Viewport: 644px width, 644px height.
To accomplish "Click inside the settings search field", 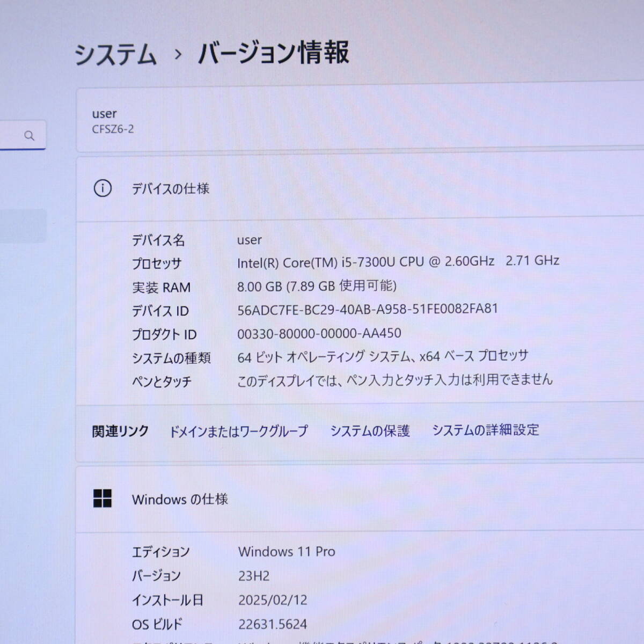I will [x=23, y=135].
